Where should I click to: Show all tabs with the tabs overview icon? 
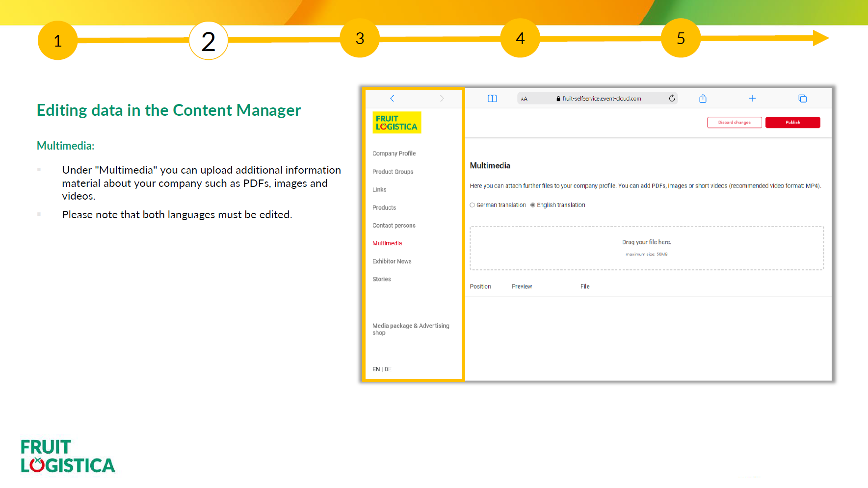click(x=802, y=99)
